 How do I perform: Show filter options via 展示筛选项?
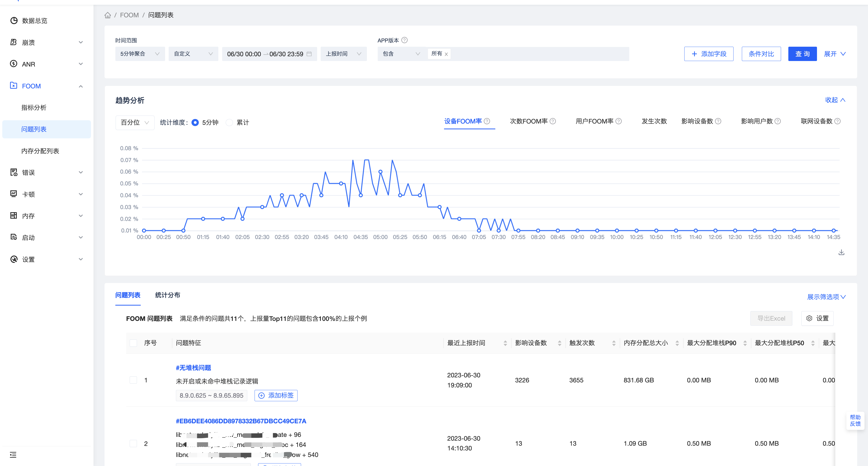[826, 297]
